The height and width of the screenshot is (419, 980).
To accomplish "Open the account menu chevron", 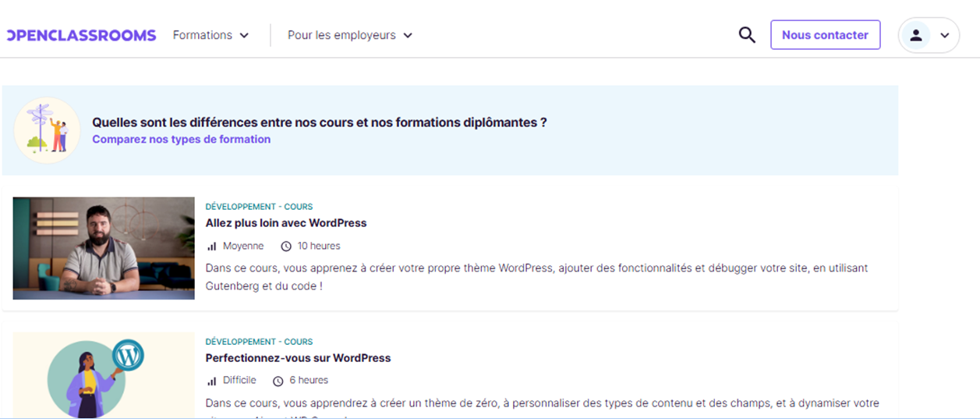I will [x=945, y=35].
